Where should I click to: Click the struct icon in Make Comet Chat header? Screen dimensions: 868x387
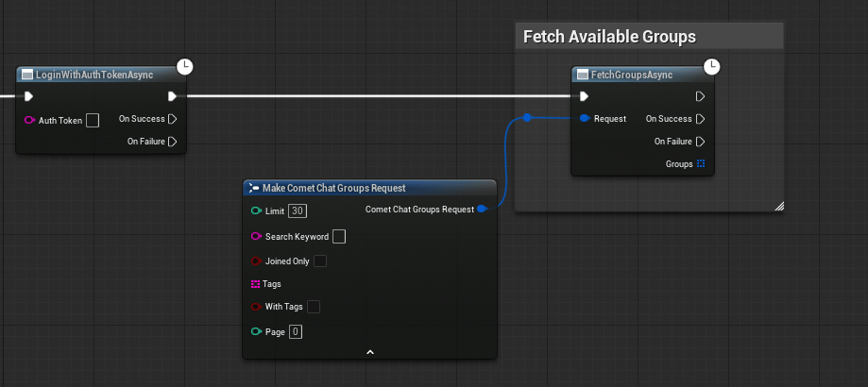pyautogui.click(x=254, y=188)
